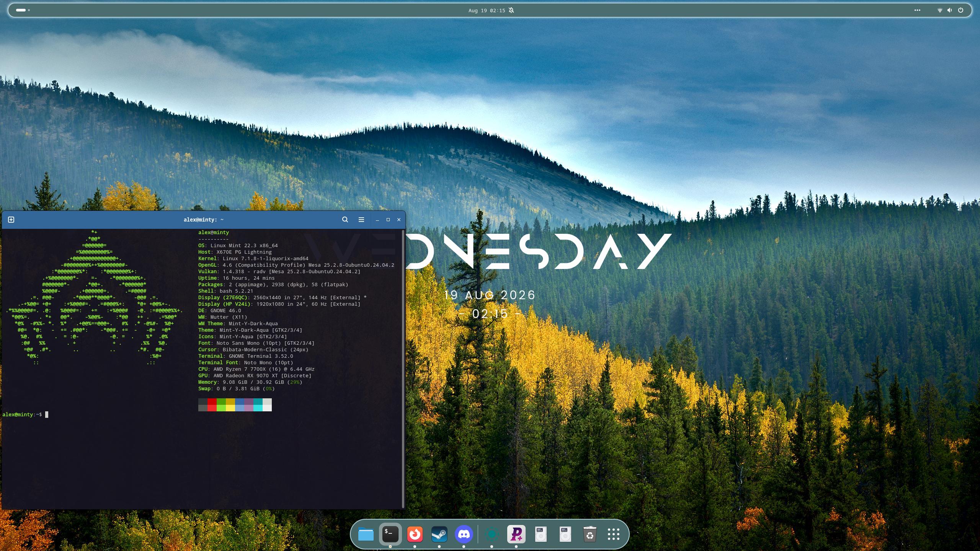Open a new tab in the terminal

pos(11,220)
